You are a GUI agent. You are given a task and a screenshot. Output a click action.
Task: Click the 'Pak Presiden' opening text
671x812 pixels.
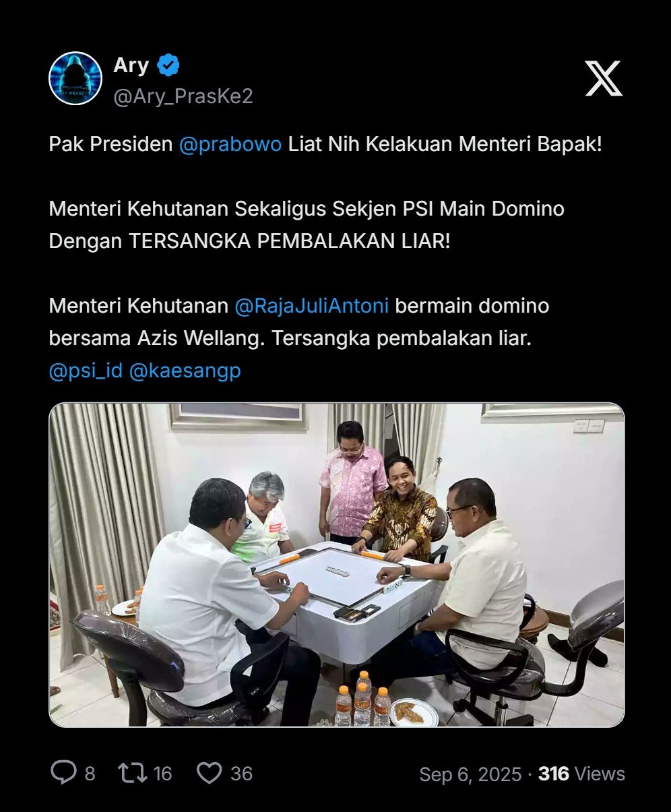tap(110, 144)
